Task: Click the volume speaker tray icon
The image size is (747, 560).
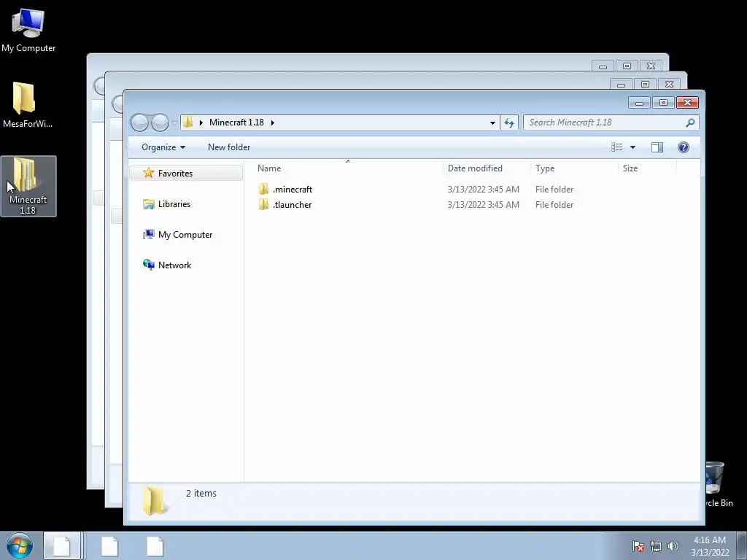Action: pos(673,546)
